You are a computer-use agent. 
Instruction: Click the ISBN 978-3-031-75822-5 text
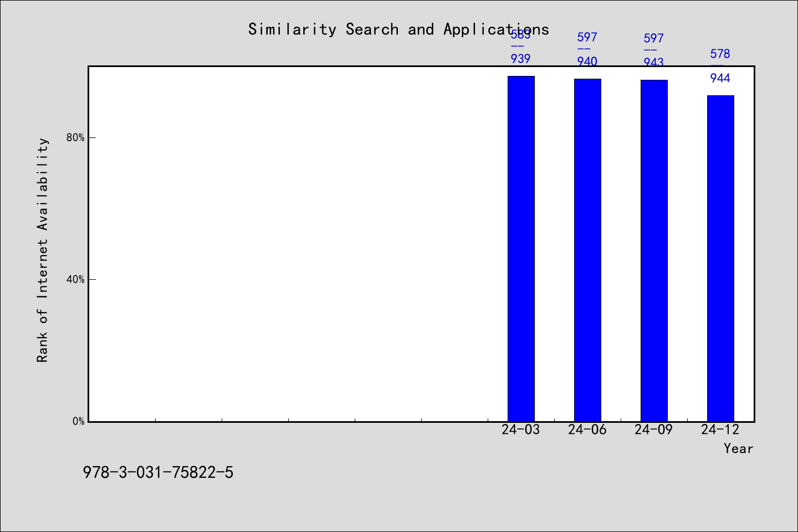pos(158,473)
